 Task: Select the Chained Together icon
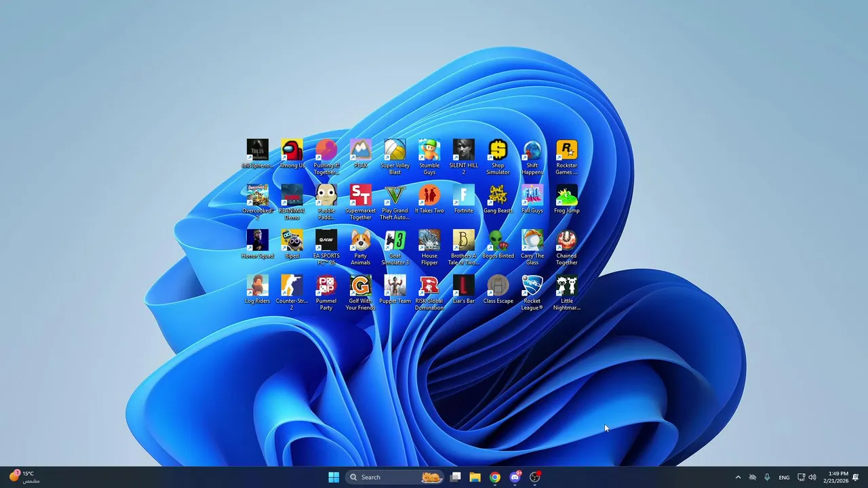[567, 247]
